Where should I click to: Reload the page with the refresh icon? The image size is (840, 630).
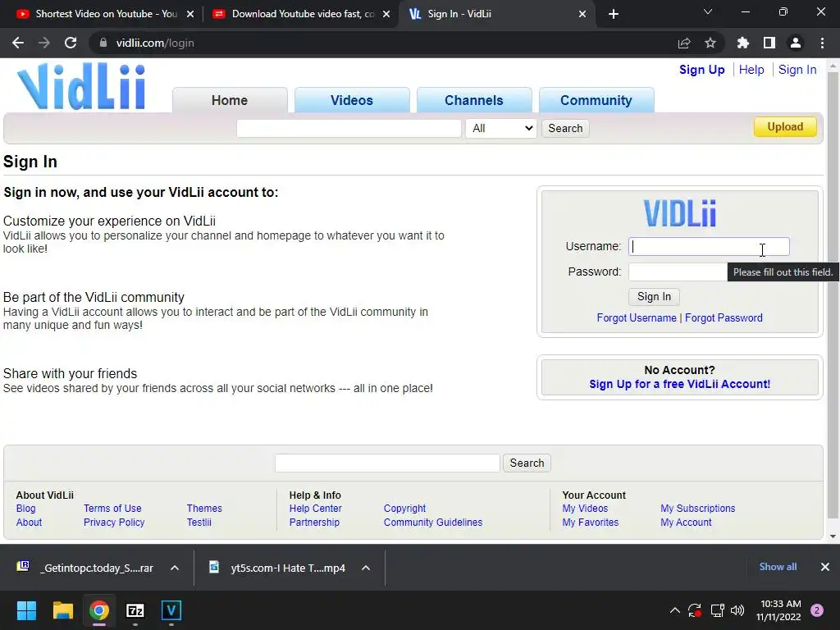[x=71, y=43]
